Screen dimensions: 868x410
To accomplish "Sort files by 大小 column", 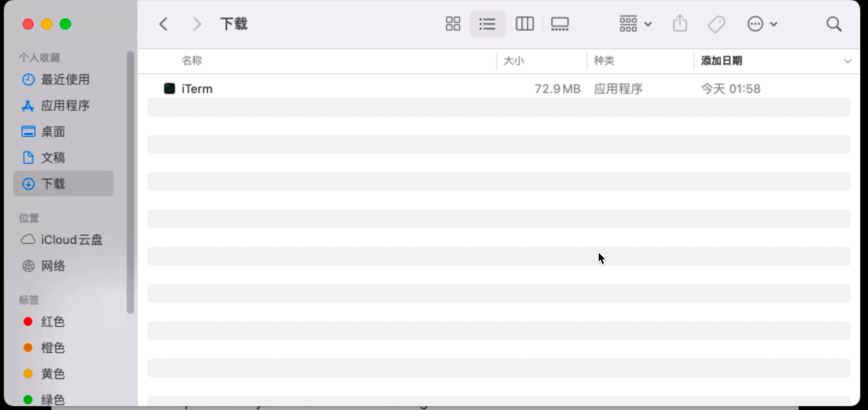I will pos(514,61).
